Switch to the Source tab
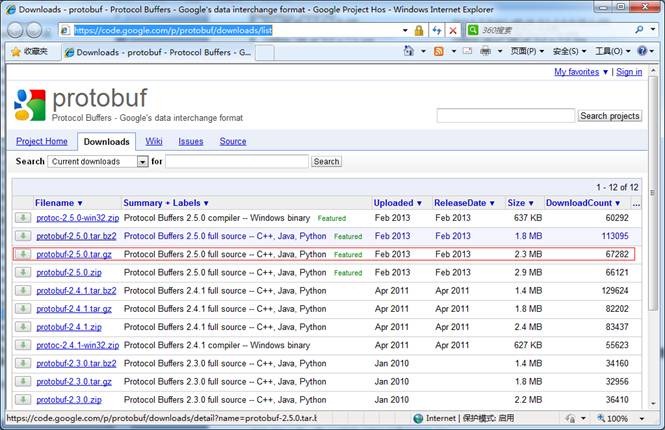This screenshot has width=665, height=430. [x=233, y=141]
